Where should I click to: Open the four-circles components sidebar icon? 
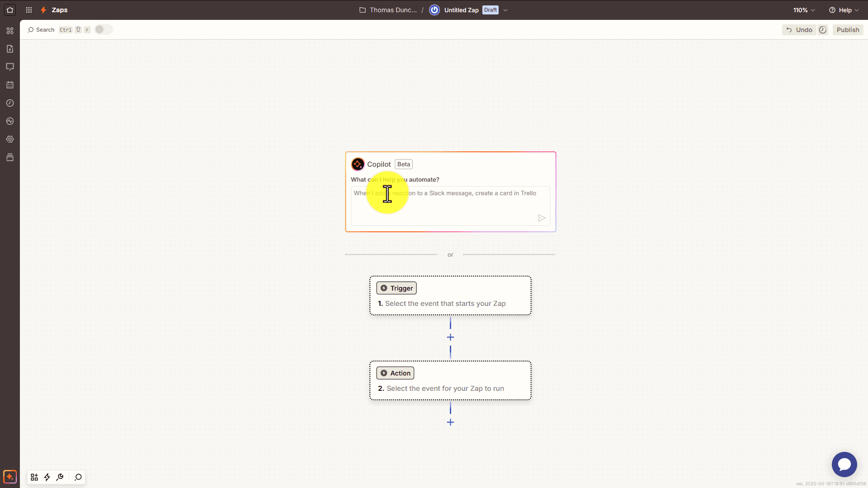pyautogui.click(x=10, y=31)
